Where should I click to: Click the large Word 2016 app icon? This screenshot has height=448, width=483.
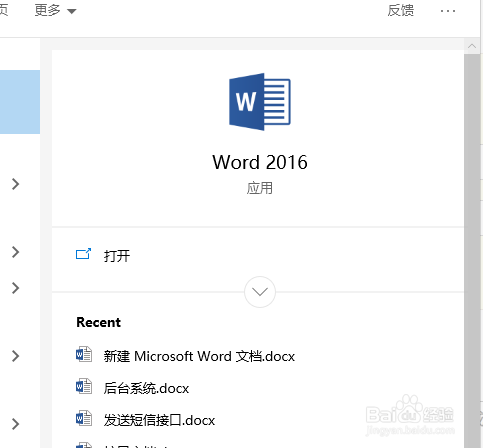(260, 102)
